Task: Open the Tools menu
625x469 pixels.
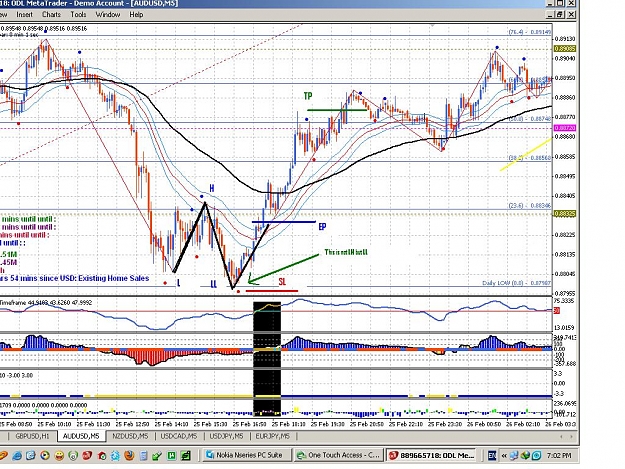Action: coord(78,15)
